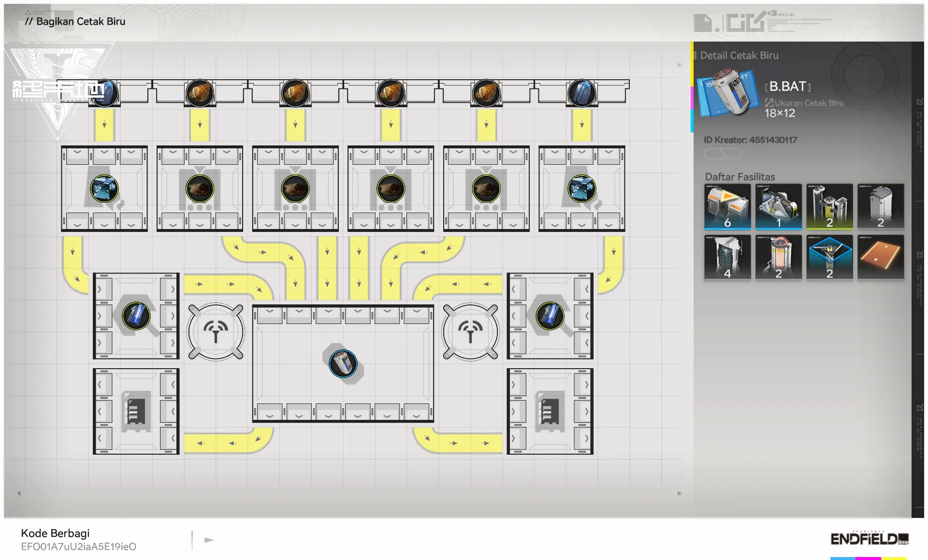Select left machine producing blue cell item
This screenshot has height=560, width=928.
click(x=136, y=316)
